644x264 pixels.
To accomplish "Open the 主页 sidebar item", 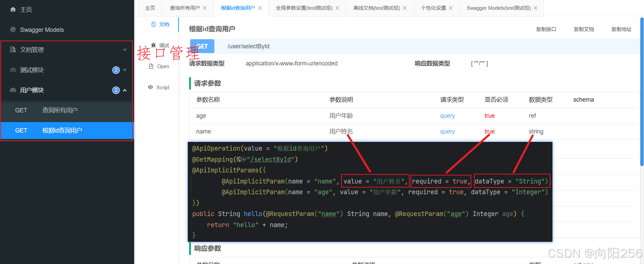I will [x=67, y=9].
